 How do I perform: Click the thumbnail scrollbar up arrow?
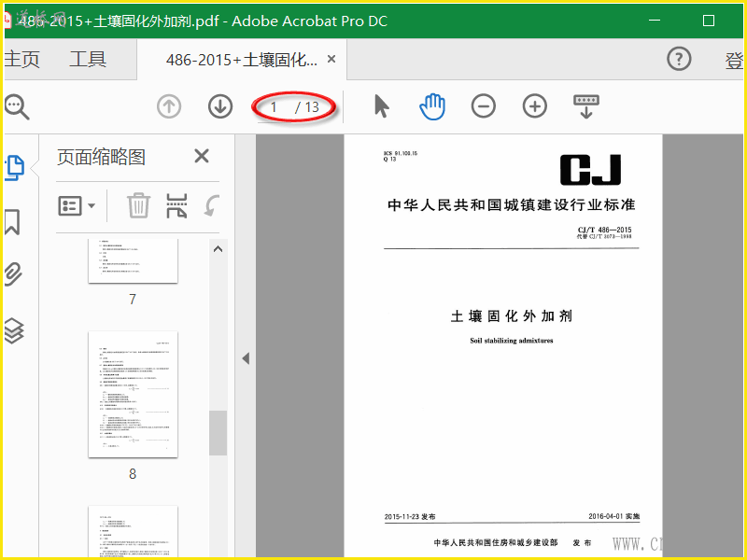[x=218, y=249]
